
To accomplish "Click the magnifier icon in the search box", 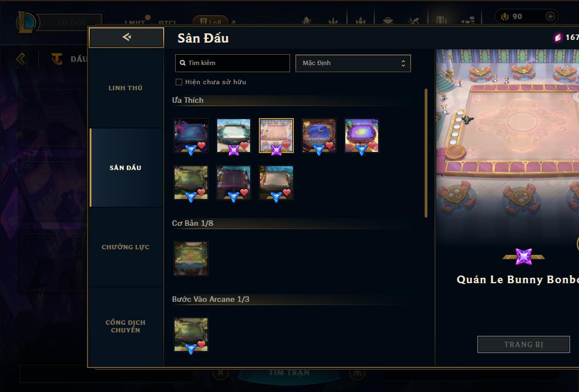I will click(x=182, y=63).
